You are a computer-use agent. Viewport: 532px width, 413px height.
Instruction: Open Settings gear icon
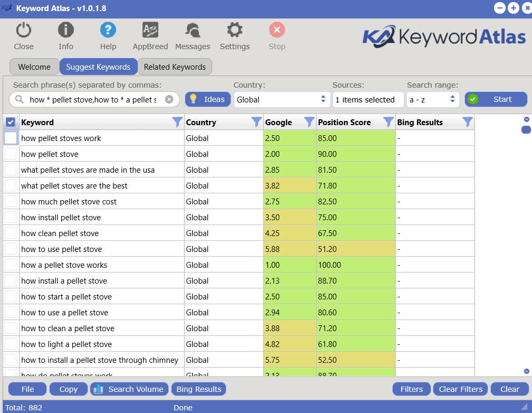(x=234, y=31)
